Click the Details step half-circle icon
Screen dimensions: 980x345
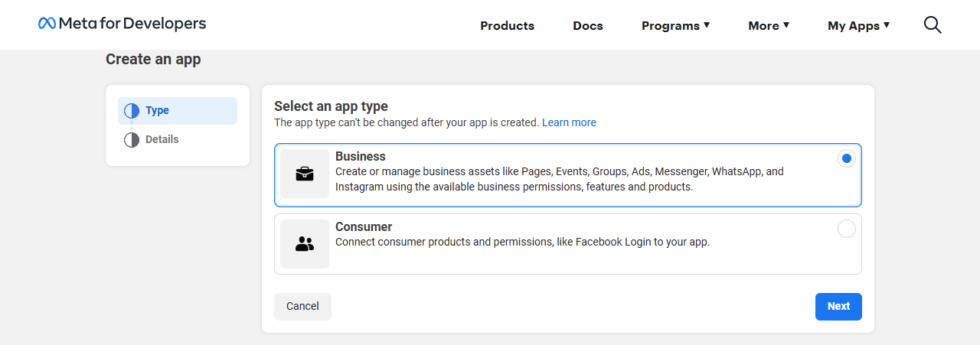(x=132, y=140)
